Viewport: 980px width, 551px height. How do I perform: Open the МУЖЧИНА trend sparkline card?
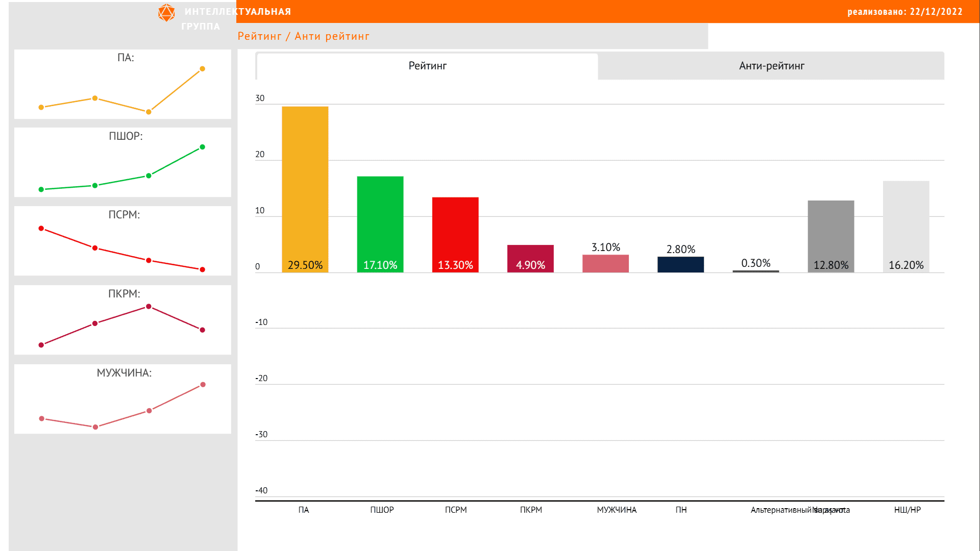[x=122, y=399]
